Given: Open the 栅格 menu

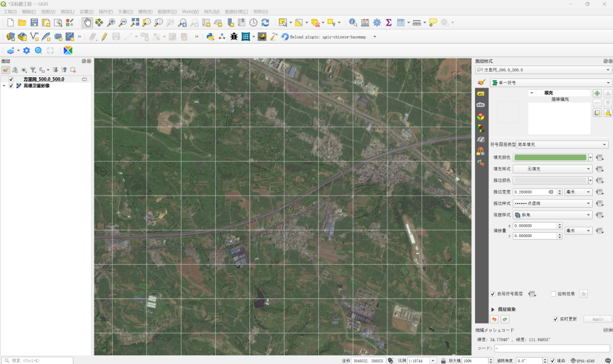Looking at the screenshot, I should 145,12.
